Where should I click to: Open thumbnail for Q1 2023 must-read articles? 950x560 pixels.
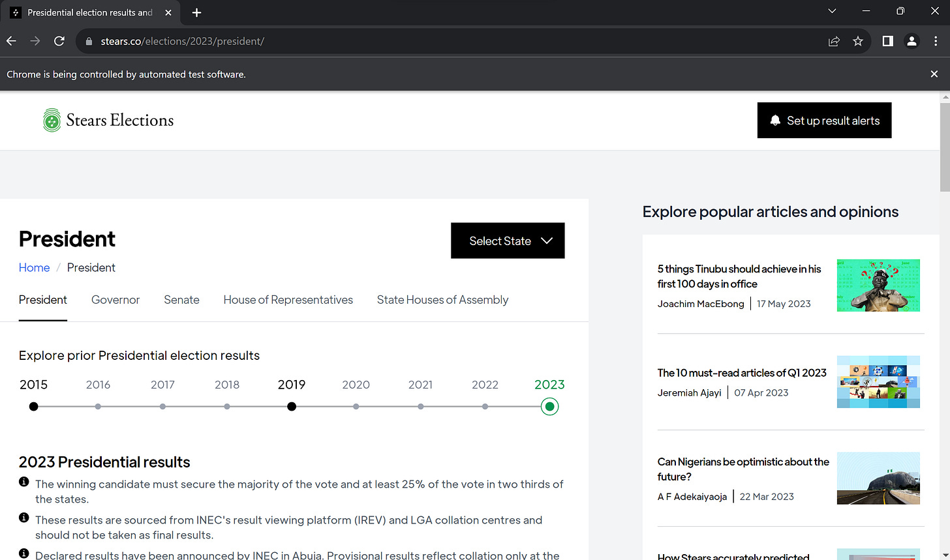tap(878, 382)
